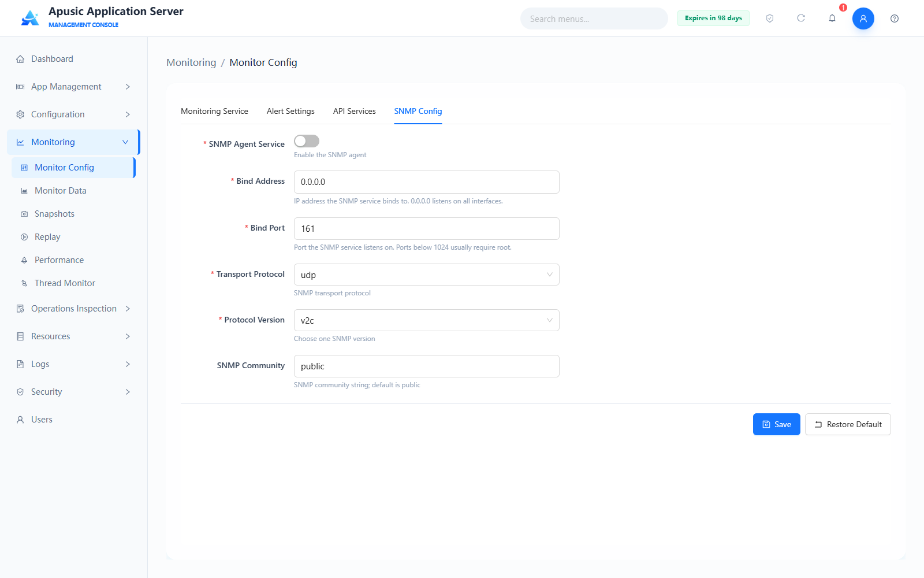Click the Apusic logo icon

[x=30, y=18]
